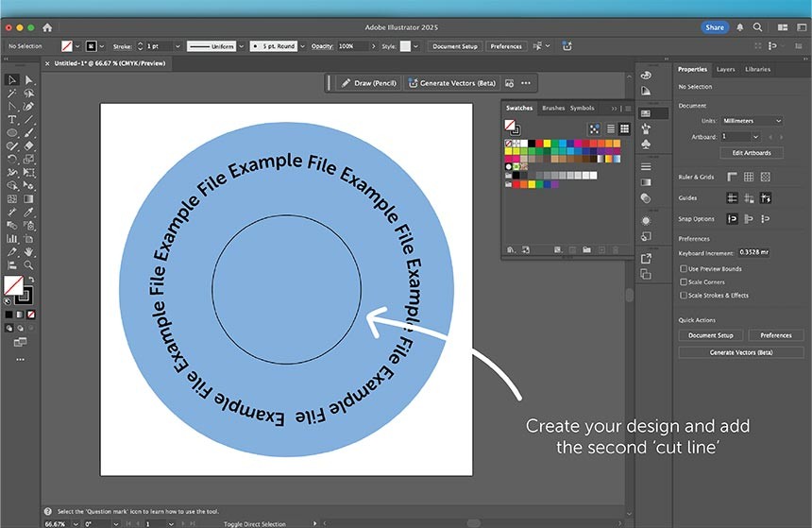Open the fill color dropdown in control bar
This screenshot has height=528, width=812.
pos(77,46)
